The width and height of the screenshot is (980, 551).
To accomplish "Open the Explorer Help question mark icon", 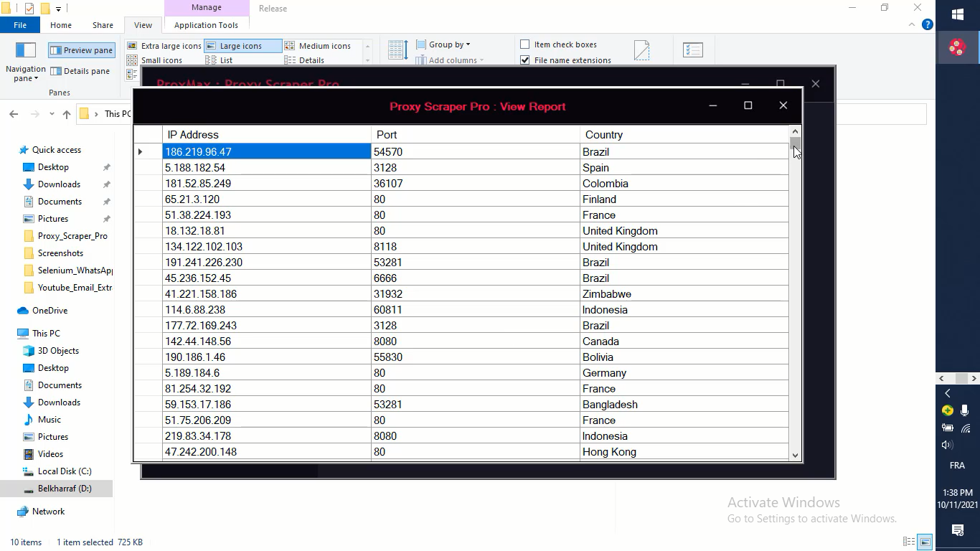I will [927, 24].
